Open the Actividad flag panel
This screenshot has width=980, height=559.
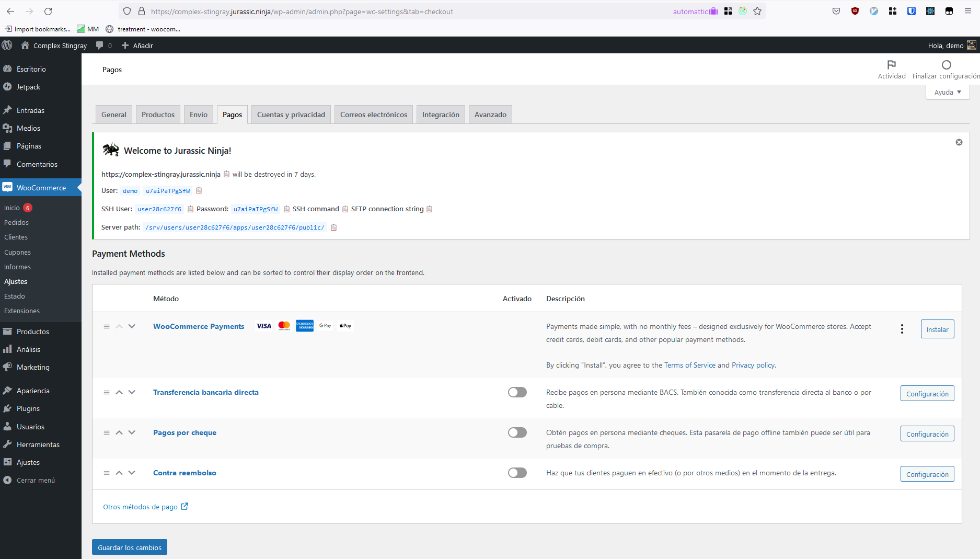coord(892,70)
